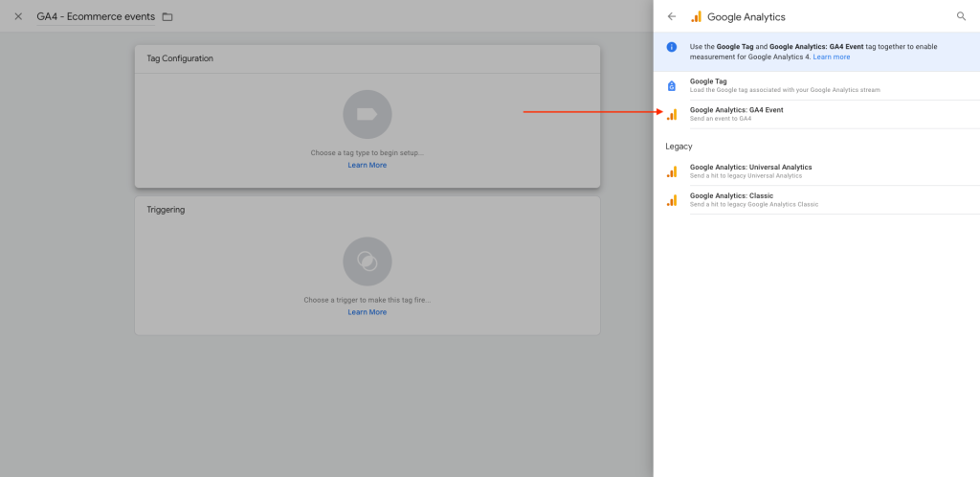Screen dimensions: 980x477
Task: Click the Google Analytics Classic bar chart icon
Action: [x=672, y=199]
